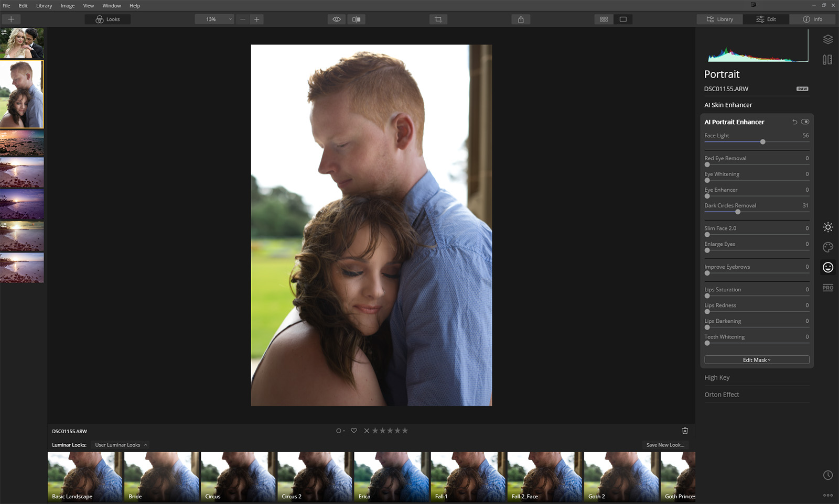The image size is (839, 504).
Task: Reset AI Portrait Enhancer adjustments
Action: [794, 122]
